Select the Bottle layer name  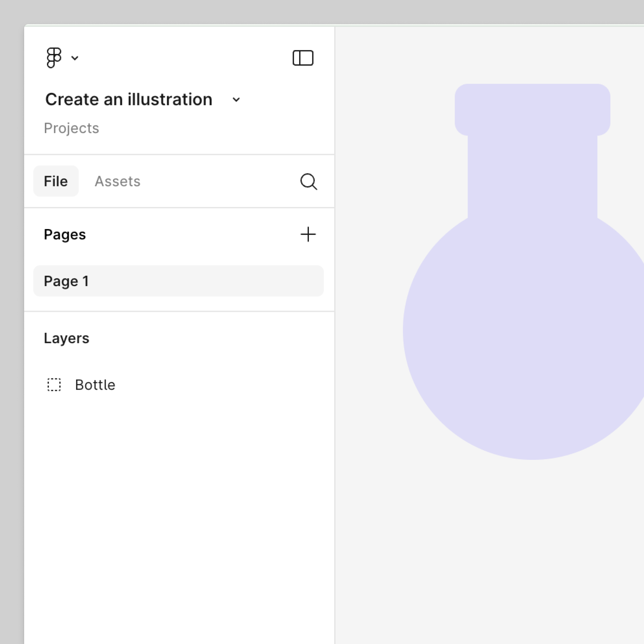(95, 385)
